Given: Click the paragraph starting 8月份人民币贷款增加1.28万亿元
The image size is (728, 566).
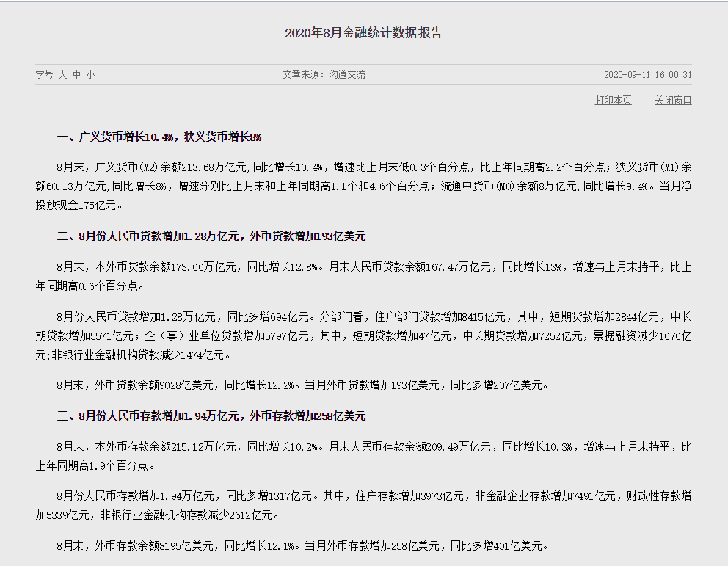Looking at the screenshot, I should (x=363, y=335).
